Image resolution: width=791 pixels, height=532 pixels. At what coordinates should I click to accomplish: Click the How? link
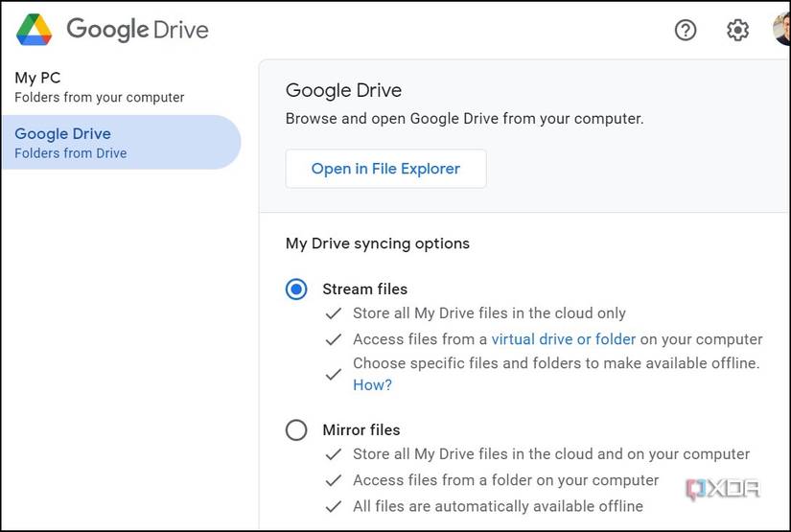click(x=372, y=384)
